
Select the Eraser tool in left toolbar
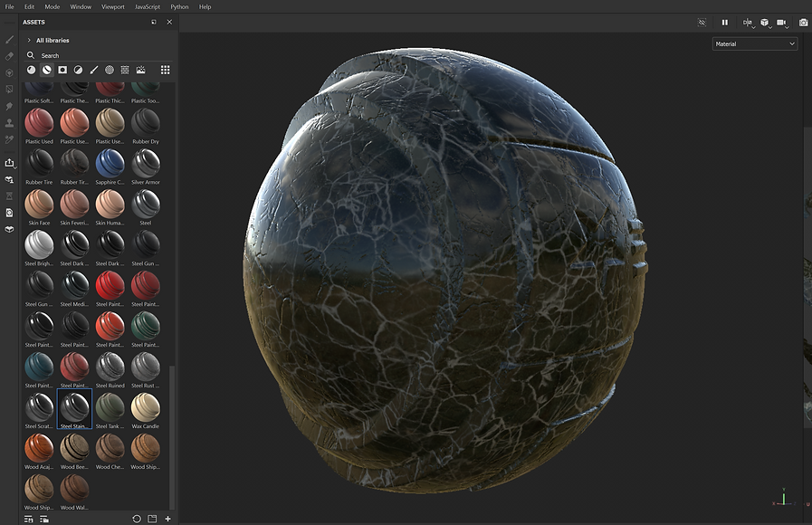point(9,56)
